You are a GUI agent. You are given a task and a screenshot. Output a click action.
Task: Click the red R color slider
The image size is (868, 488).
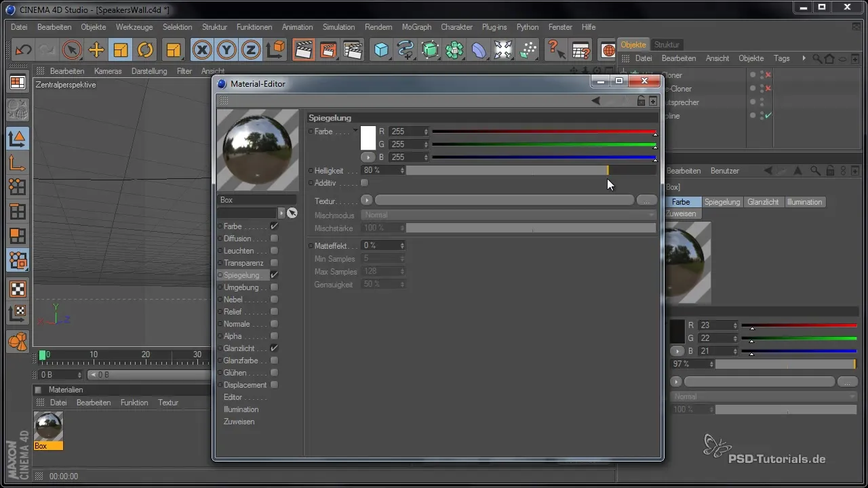[544, 131]
